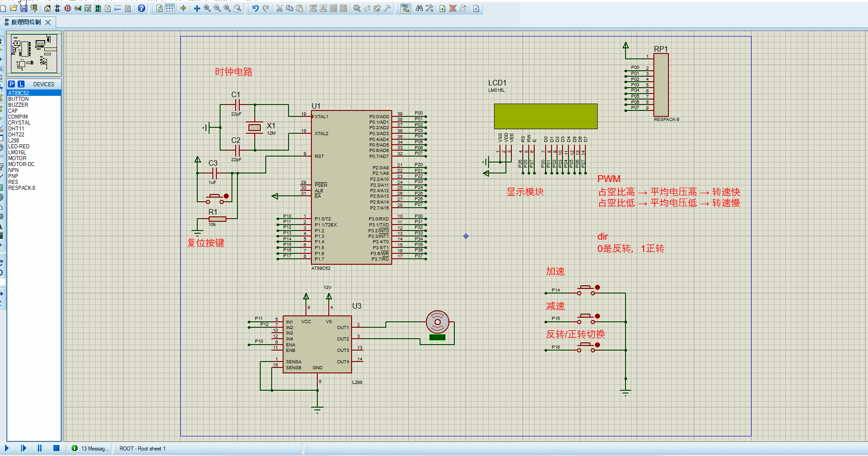Click the P pick devices button
Screen dimensions: 868x456
pyautogui.click(x=11, y=84)
